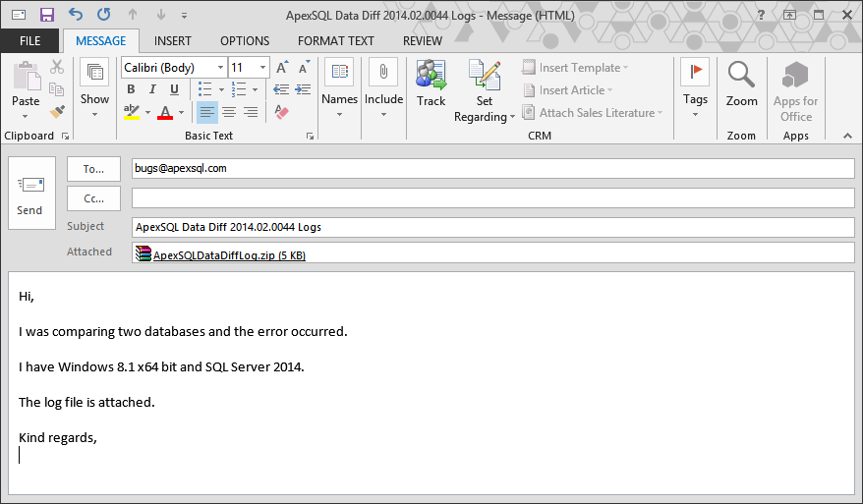This screenshot has width=863, height=504.
Task: Align text left
Action: coord(207,112)
